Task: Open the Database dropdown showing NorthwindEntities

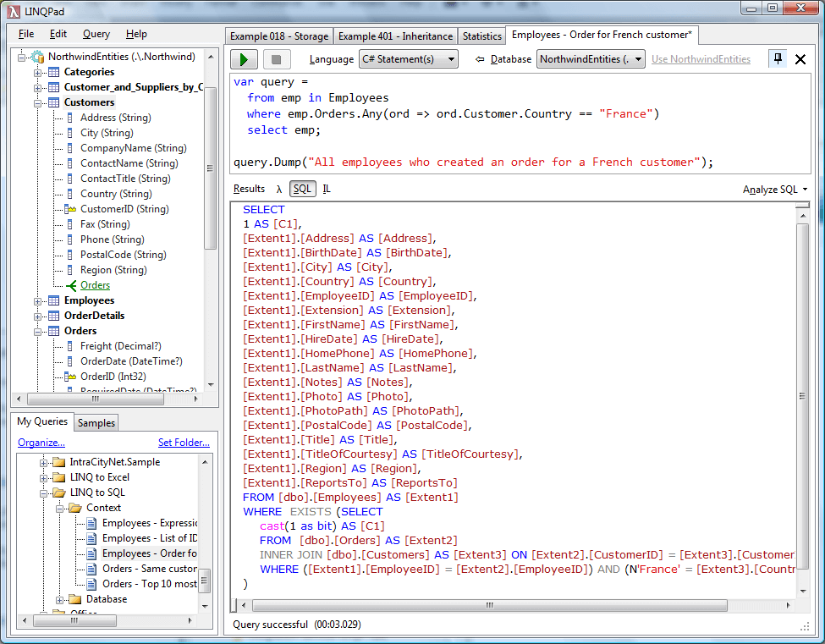Action: pos(591,59)
